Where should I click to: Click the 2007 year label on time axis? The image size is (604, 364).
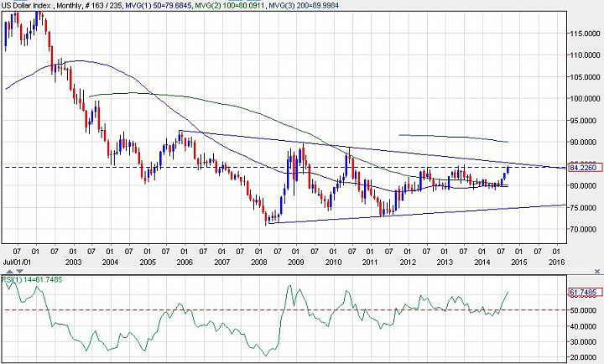pyautogui.click(x=221, y=263)
